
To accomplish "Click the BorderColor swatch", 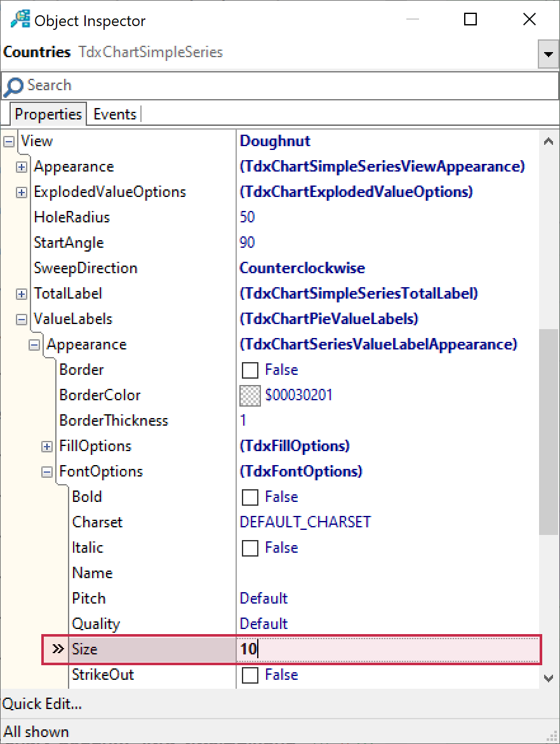I will tap(250, 396).
